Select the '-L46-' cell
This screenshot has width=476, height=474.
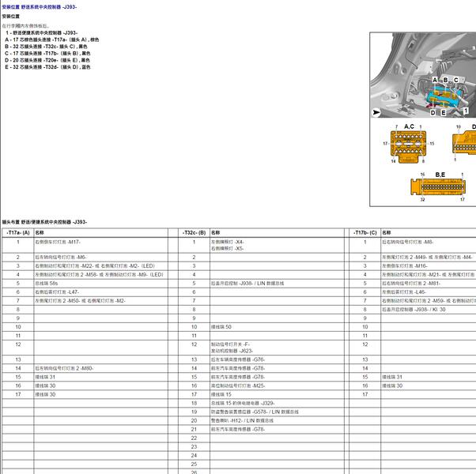coord(429,292)
